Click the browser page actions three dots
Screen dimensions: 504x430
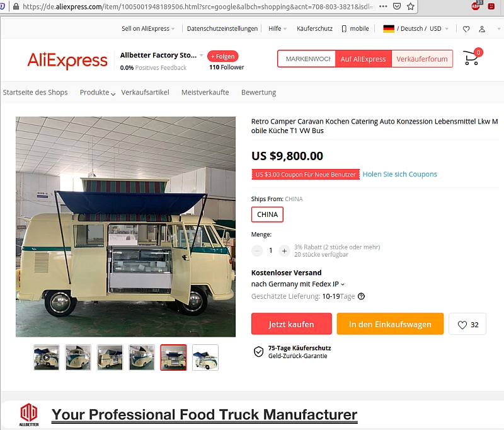click(x=383, y=6)
